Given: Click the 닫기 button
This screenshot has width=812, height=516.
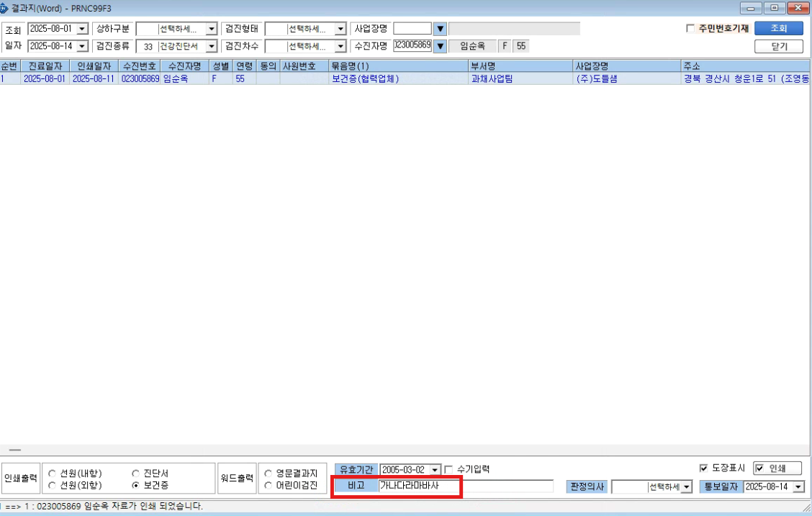Looking at the screenshot, I should pyautogui.click(x=778, y=46).
